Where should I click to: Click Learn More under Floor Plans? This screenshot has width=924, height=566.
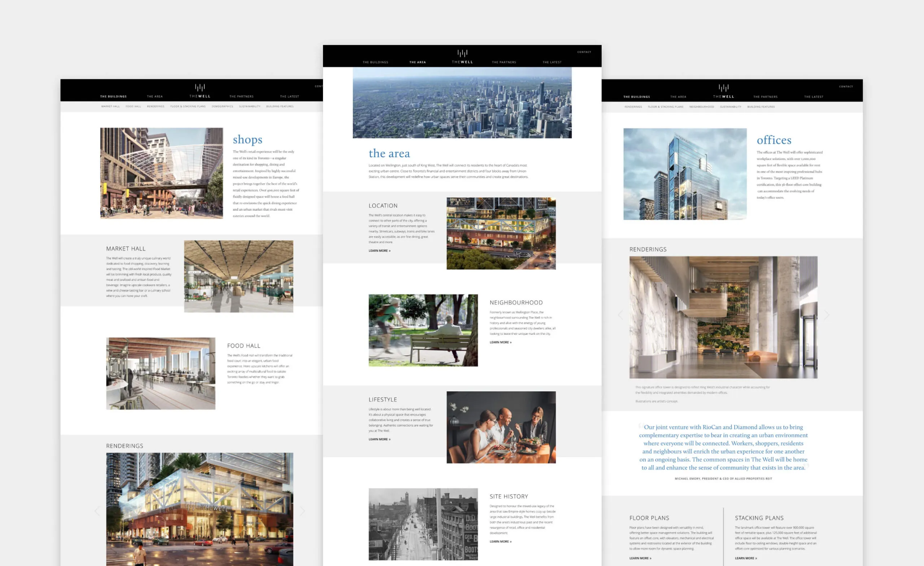pos(640,558)
